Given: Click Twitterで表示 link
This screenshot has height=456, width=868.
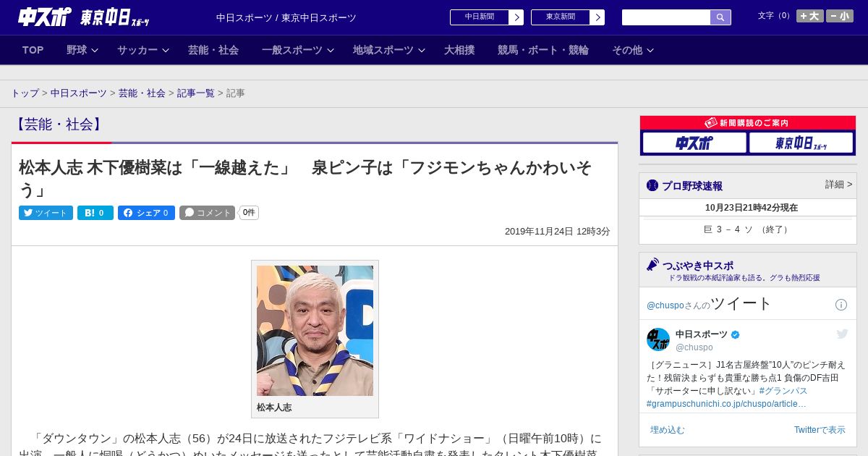Looking at the screenshot, I should pyautogui.click(x=820, y=430).
